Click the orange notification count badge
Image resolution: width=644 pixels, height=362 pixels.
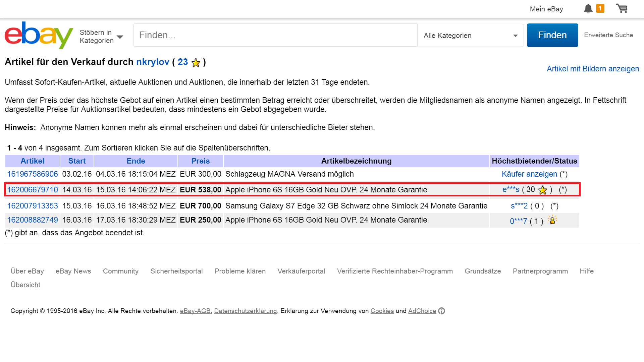(x=600, y=8)
